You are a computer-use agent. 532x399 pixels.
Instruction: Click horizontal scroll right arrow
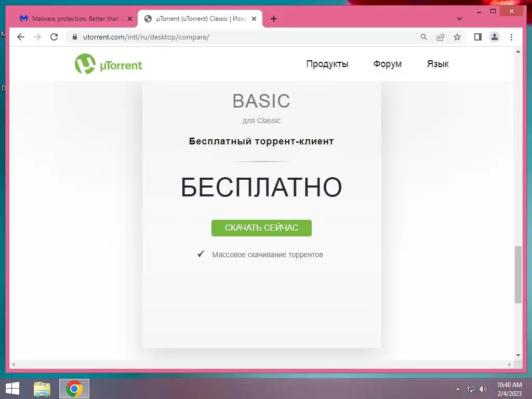509,364
